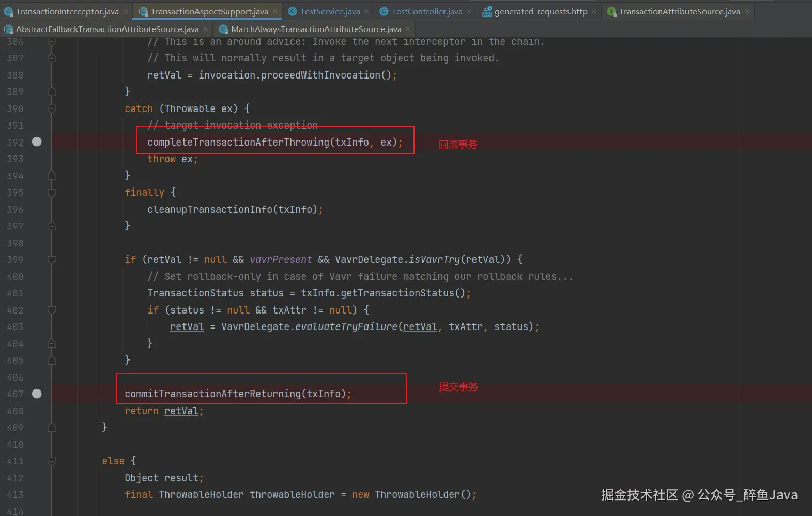The height and width of the screenshot is (516, 812).
Task: Collapse the fold end marker at line 404
Action: tap(52, 343)
